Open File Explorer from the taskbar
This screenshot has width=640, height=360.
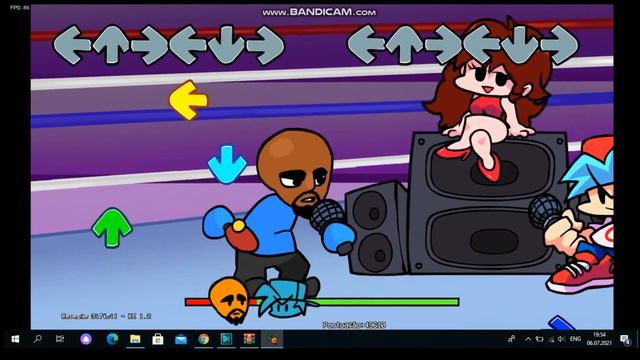coord(135,339)
